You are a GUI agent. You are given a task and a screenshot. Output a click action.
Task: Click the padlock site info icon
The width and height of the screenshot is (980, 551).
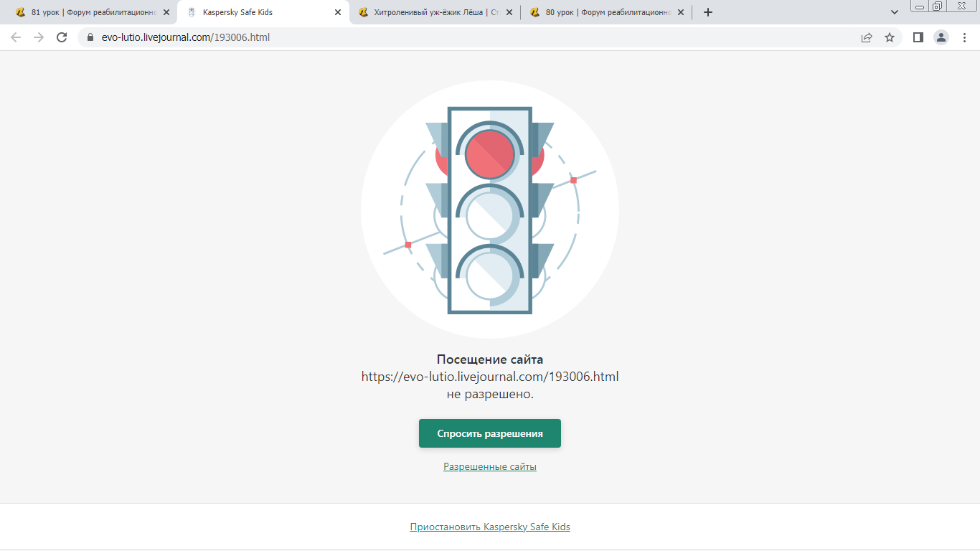pos(90,37)
